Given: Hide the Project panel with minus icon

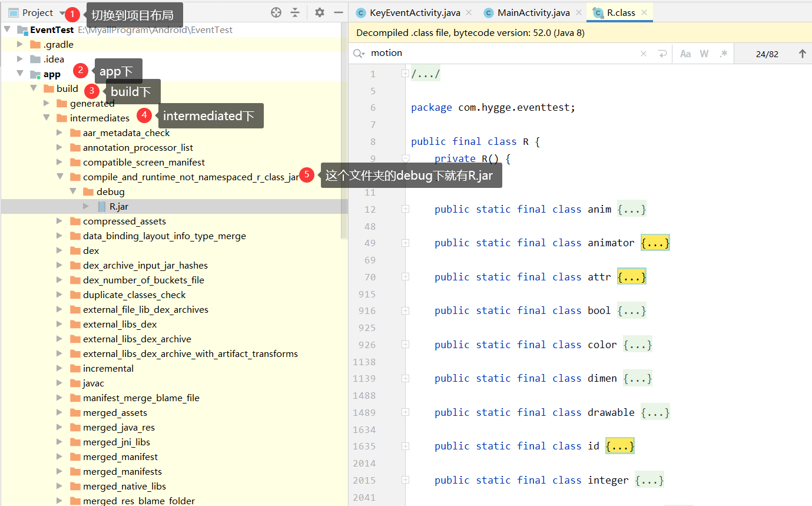Looking at the screenshot, I should 339,12.
